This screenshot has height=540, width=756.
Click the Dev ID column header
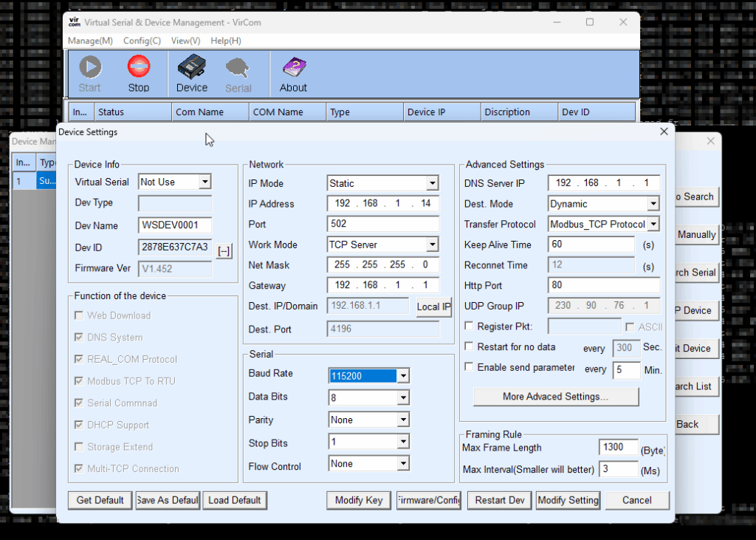tap(597, 112)
